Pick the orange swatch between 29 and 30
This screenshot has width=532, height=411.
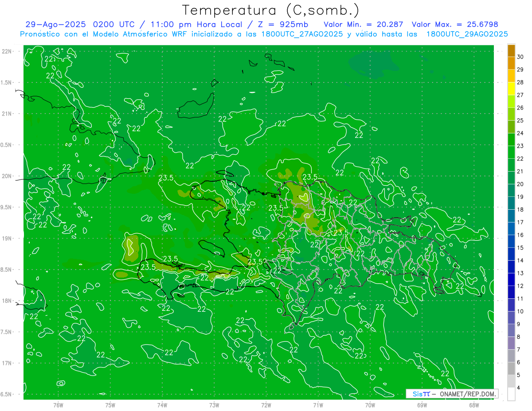click(512, 63)
